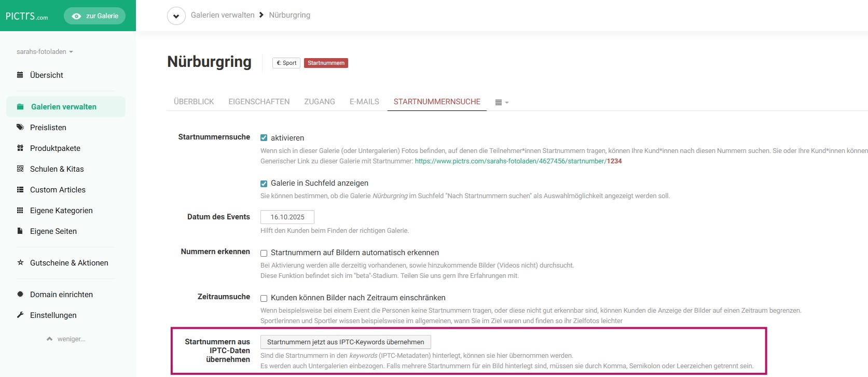Open the sarahs-fotoladen account dropdown
This screenshot has width=868, height=377.
click(x=45, y=52)
